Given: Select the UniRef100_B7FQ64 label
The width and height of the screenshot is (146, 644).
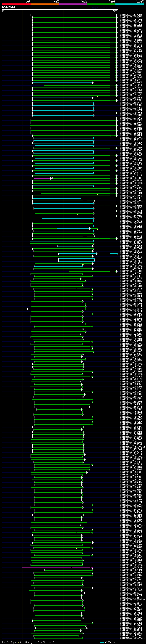Looking at the screenshot, I should click(131, 628).
